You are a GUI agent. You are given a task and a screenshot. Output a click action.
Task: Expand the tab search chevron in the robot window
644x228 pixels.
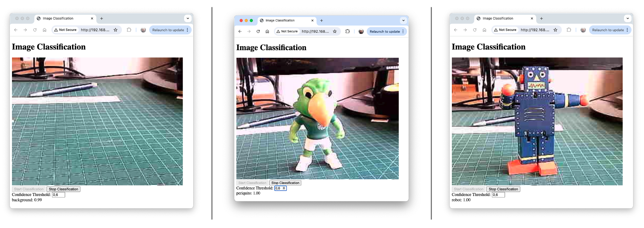coord(628,19)
